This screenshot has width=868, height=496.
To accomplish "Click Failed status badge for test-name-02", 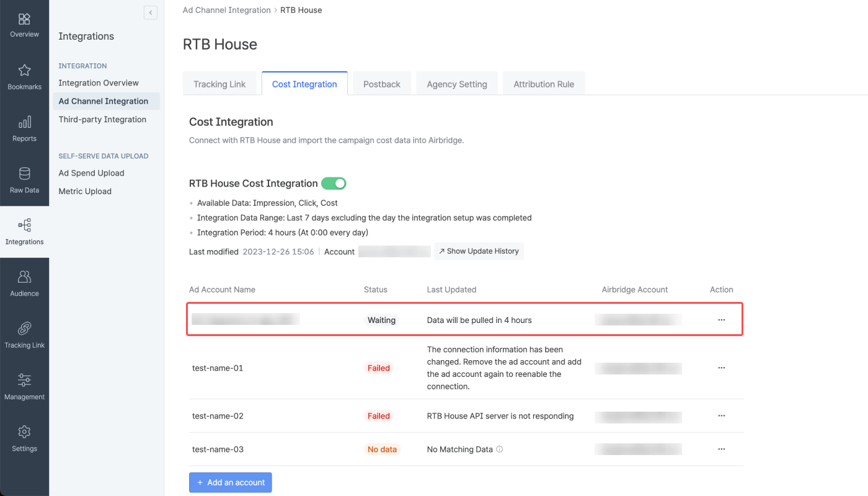I will coord(379,416).
